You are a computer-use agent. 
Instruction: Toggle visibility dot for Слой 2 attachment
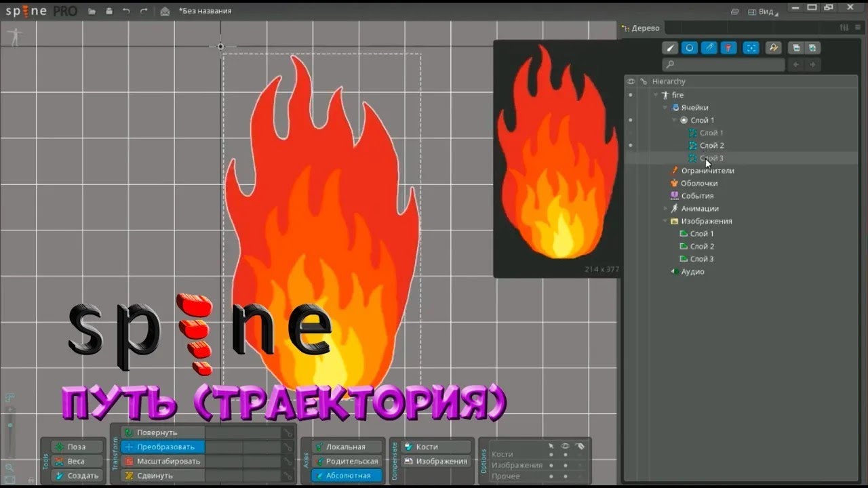(x=631, y=145)
